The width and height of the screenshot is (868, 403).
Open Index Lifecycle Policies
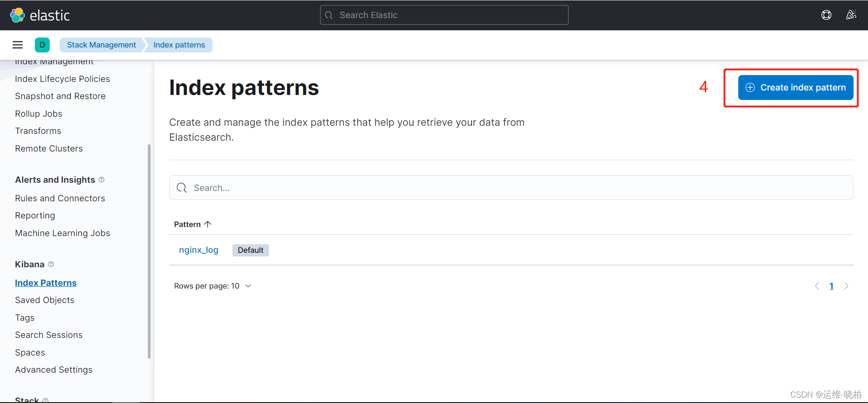pos(62,79)
